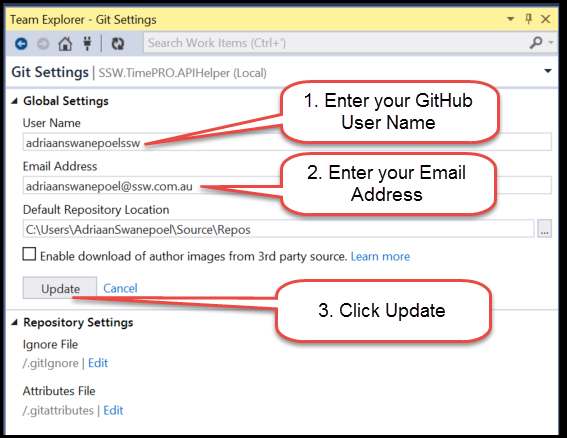
Task: Open the Git Settings page dropdown
Action: click(548, 71)
